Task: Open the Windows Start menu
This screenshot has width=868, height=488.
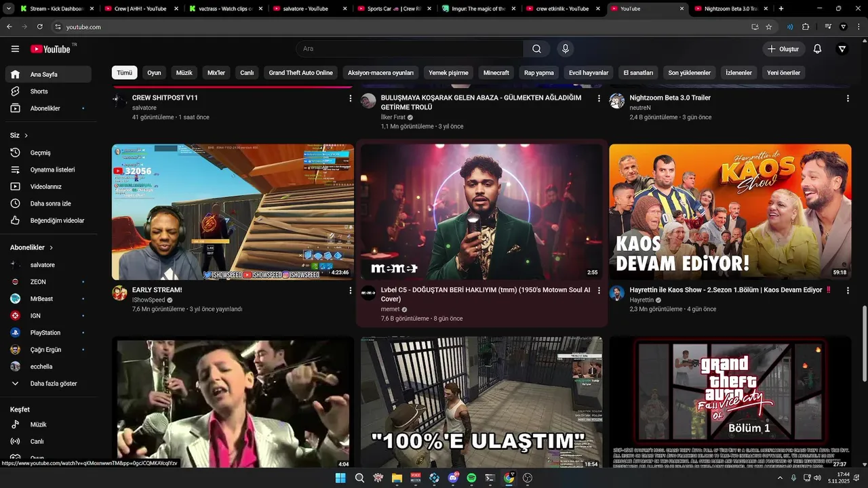Action: [340, 478]
